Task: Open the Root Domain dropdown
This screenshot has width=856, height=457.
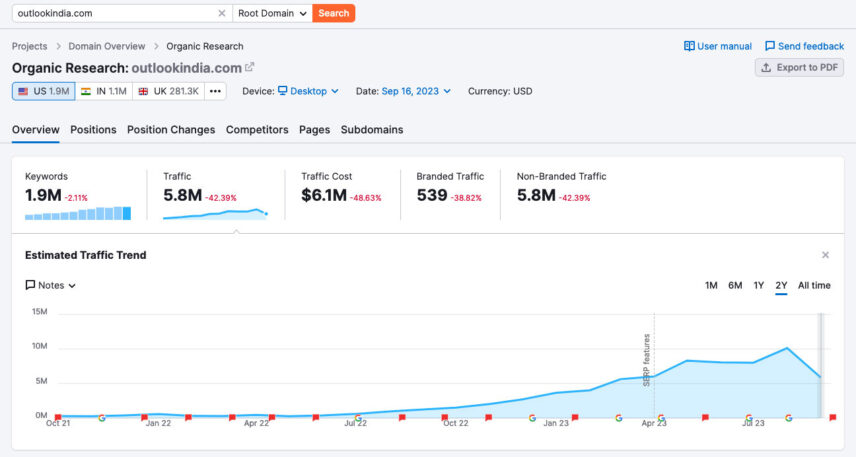Action: [x=272, y=13]
